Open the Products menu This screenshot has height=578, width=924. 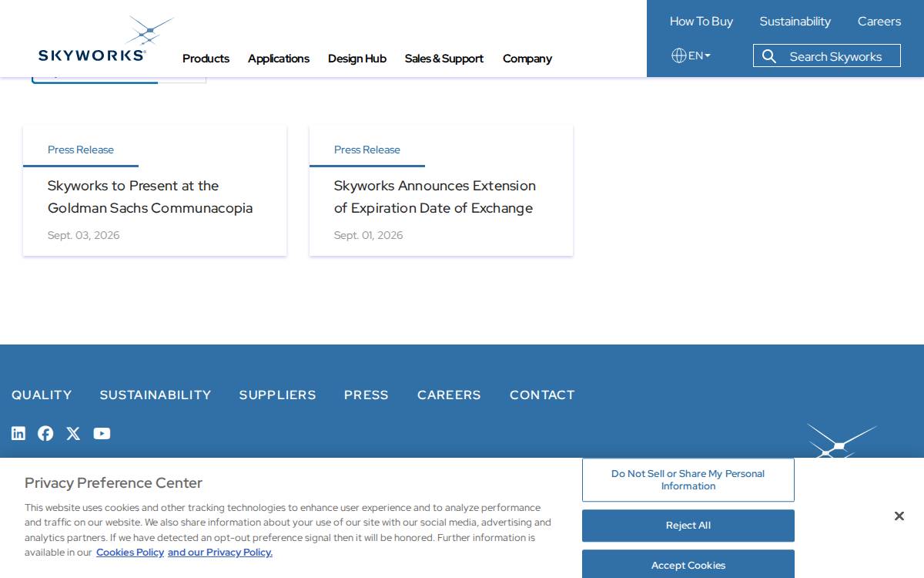[x=206, y=59]
